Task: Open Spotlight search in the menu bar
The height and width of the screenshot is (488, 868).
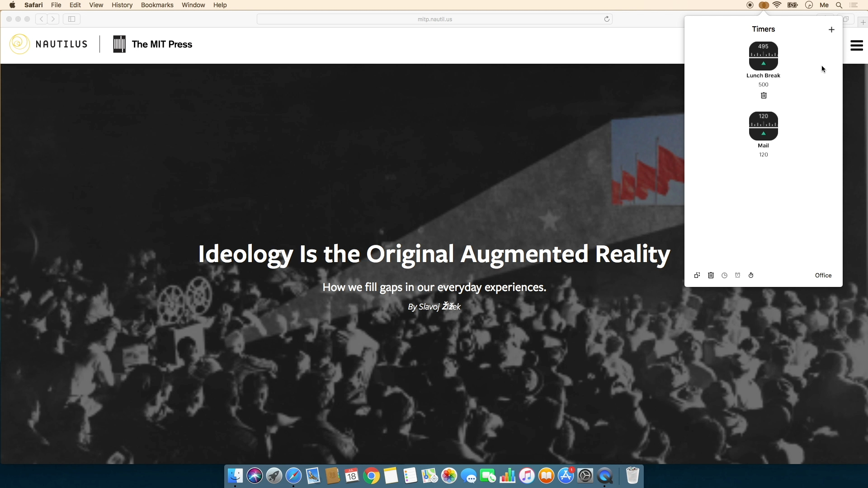Action: coord(839,5)
